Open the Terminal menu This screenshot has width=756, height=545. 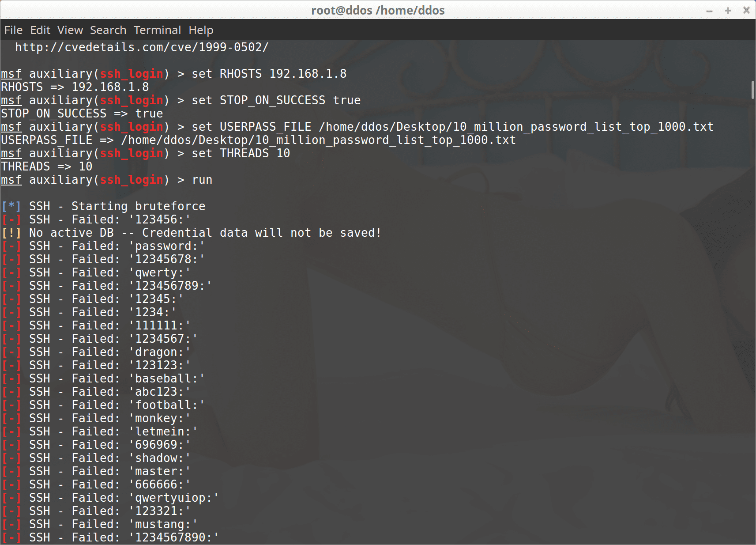click(158, 30)
